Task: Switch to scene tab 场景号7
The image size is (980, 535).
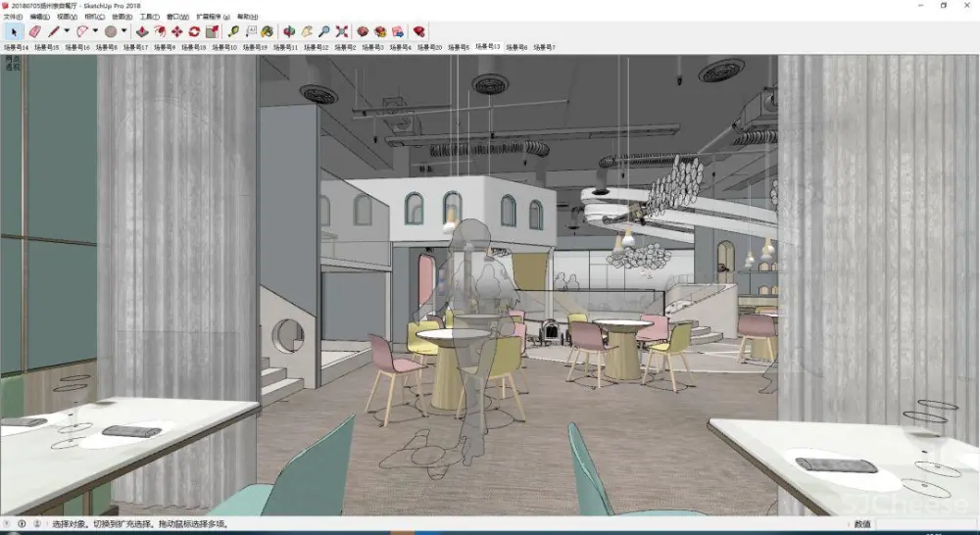Action: click(543, 47)
